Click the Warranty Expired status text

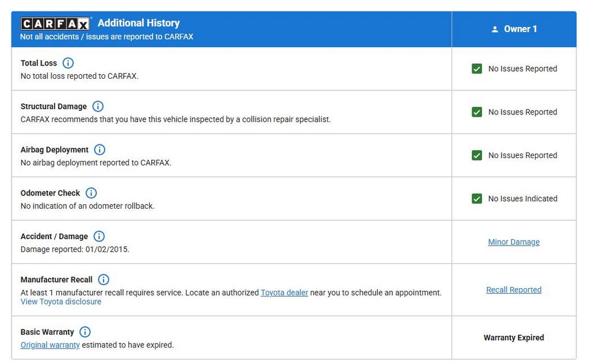pyautogui.click(x=514, y=338)
